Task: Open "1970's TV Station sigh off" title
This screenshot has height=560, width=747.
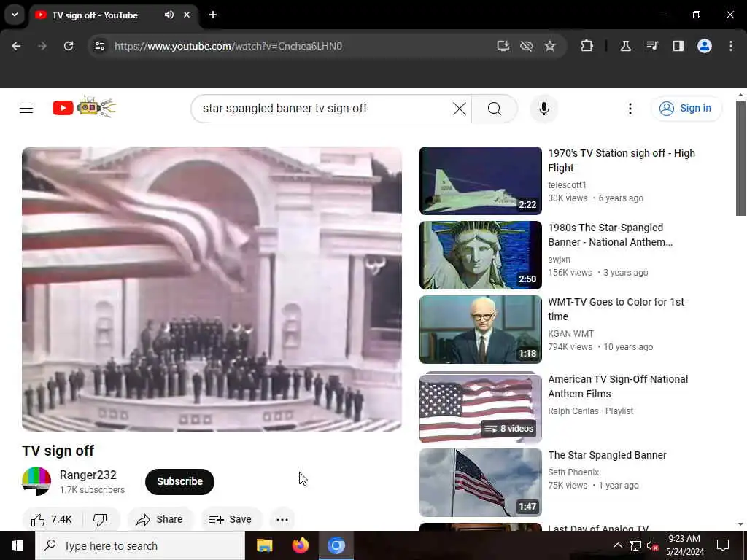Action: (x=622, y=160)
